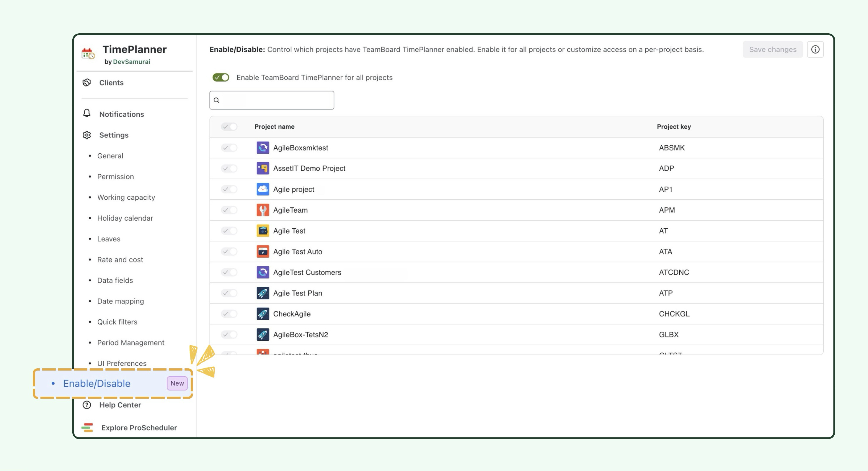Click the Agile Test wallet avatar
Screen dimensions: 868x471
(263, 231)
